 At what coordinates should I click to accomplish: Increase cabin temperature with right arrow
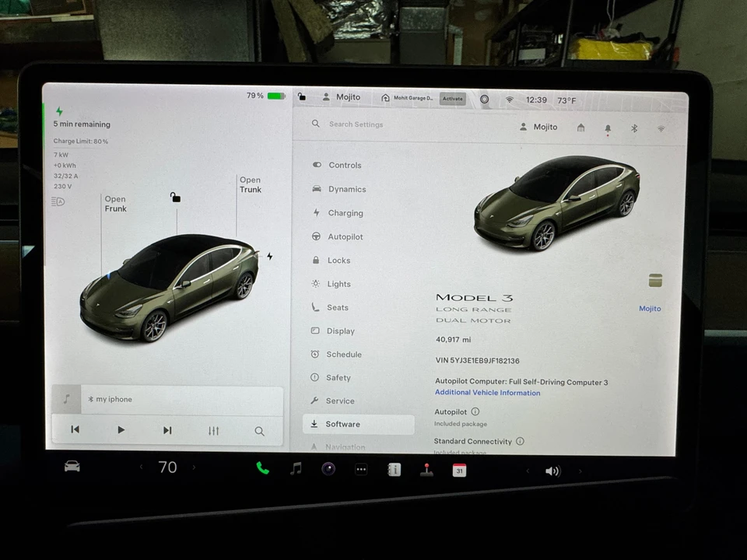(194, 467)
